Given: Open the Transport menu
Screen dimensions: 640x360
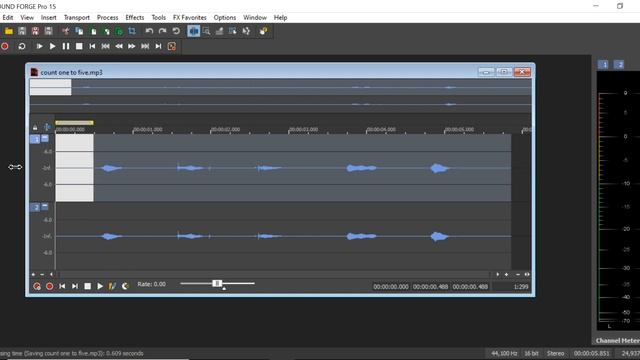Looking at the screenshot, I should (77, 18).
